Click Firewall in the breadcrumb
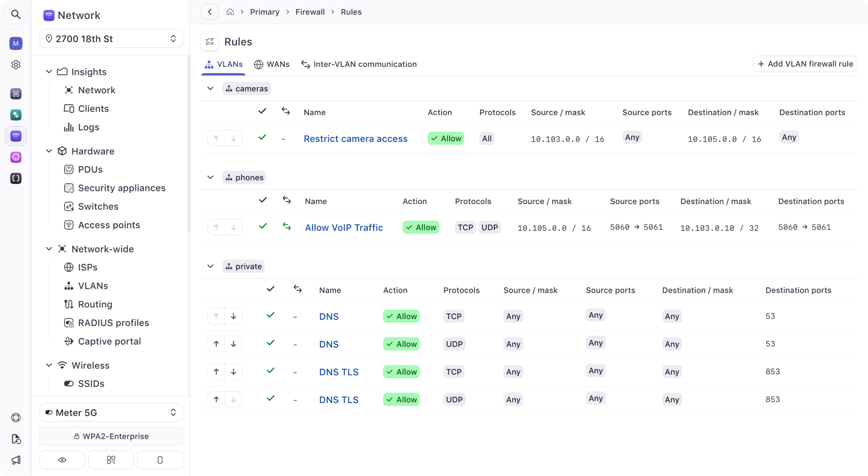The image size is (868, 476). [x=310, y=12]
